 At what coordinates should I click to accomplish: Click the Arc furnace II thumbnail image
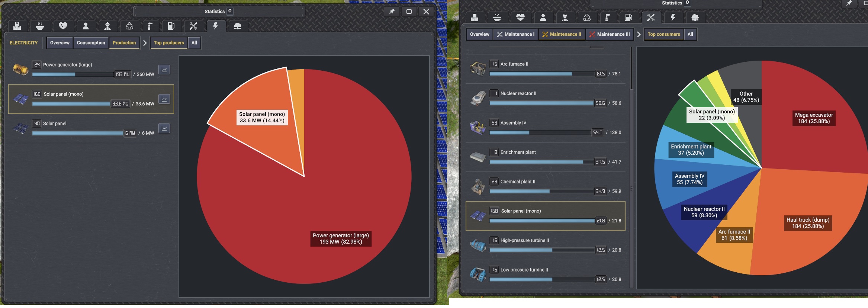tap(478, 69)
